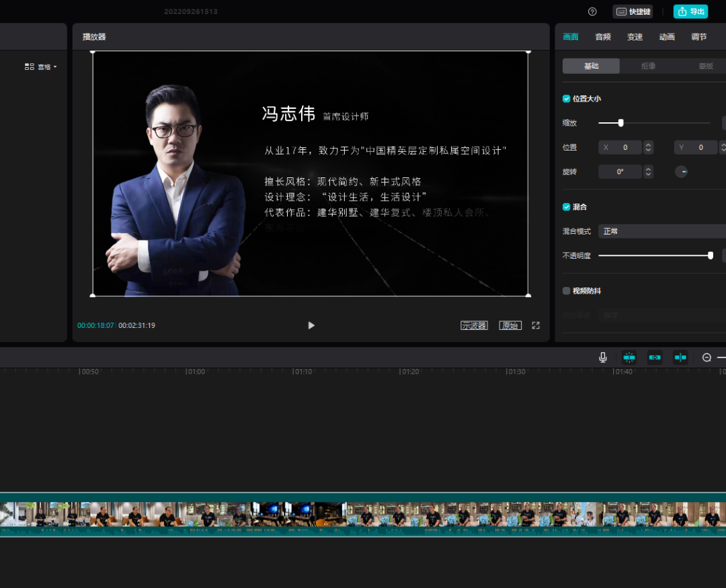Click the 导出 export button
Viewport: 726px width, 588px height.
click(x=690, y=11)
